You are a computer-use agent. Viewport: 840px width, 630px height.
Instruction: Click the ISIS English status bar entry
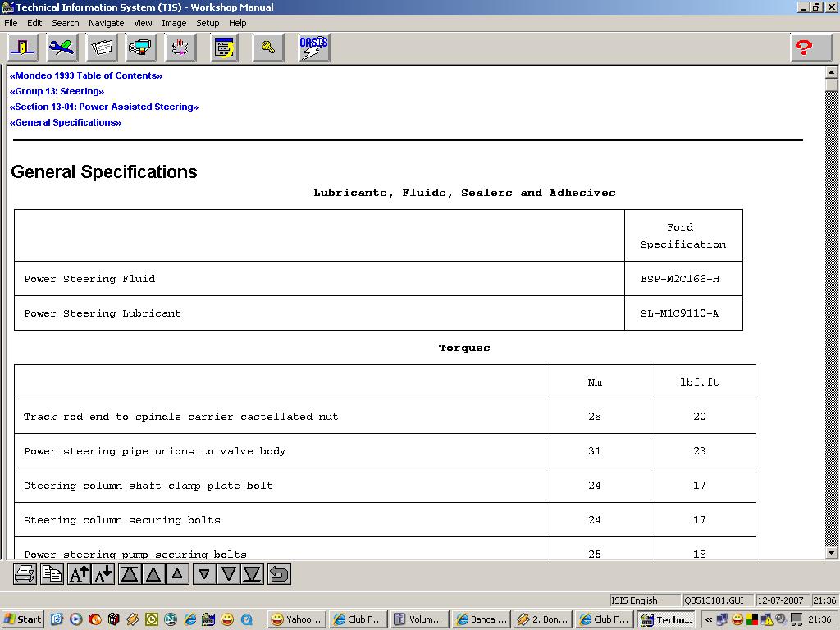pyautogui.click(x=645, y=600)
